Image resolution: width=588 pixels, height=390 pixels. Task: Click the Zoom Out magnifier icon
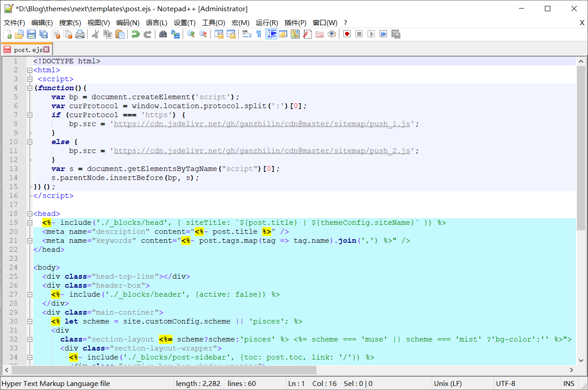pos(203,34)
